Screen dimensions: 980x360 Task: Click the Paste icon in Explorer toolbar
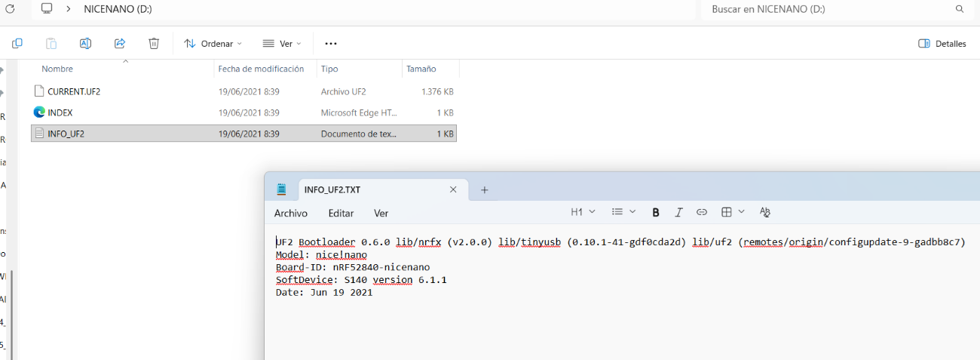point(51,43)
